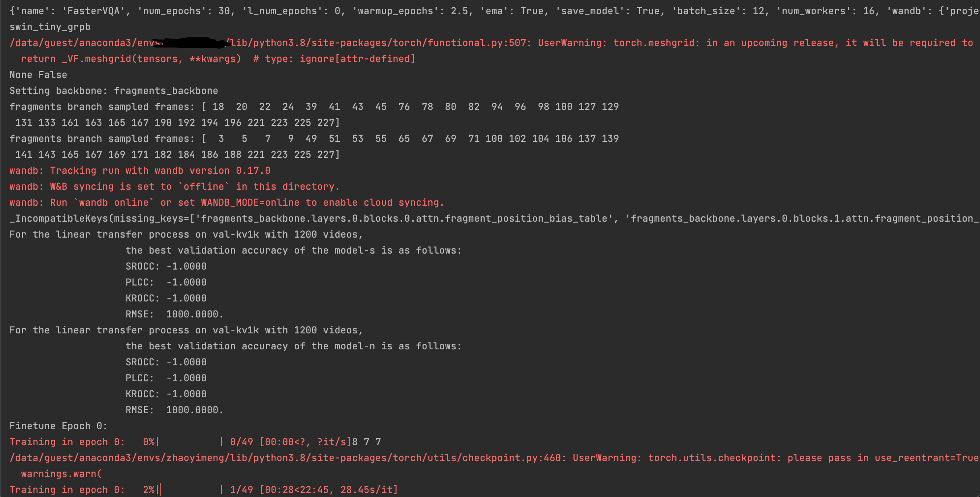This screenshot has height=497, width=980.
Task: Click 'best validation accuracy of the model-s' line
Action: (293, 251)
